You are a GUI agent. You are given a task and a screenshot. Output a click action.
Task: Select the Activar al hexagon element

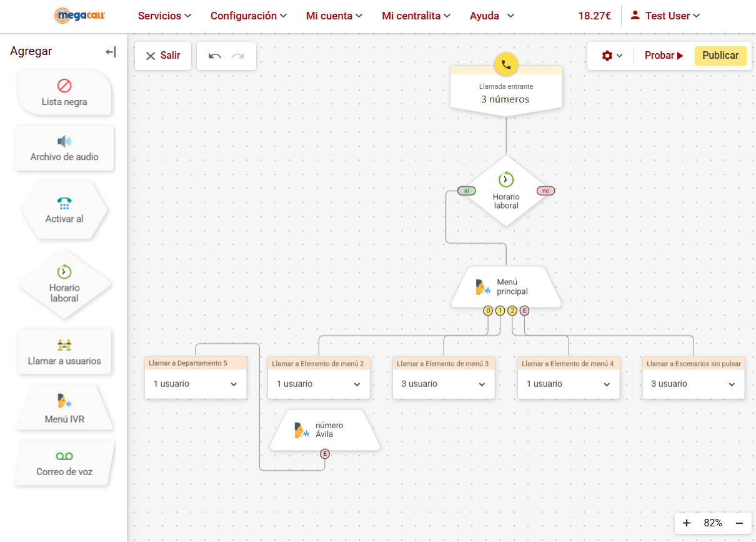coord(64,210)
